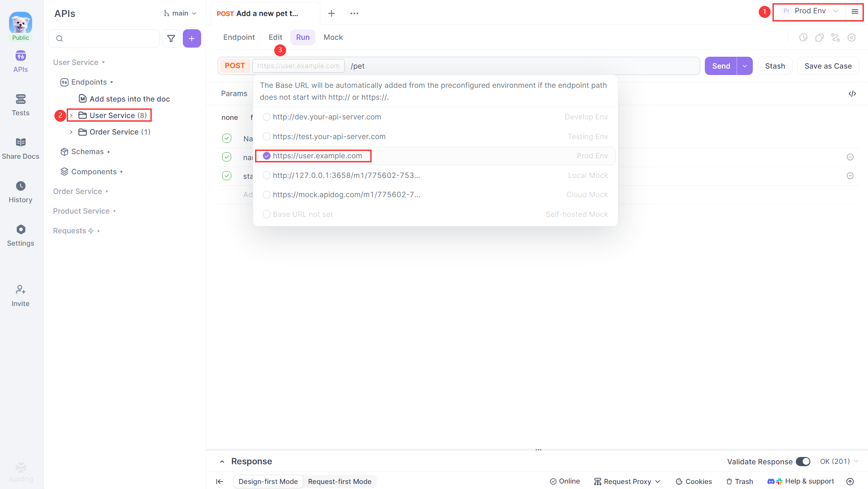Click Online status indicator

click(565, 481)
